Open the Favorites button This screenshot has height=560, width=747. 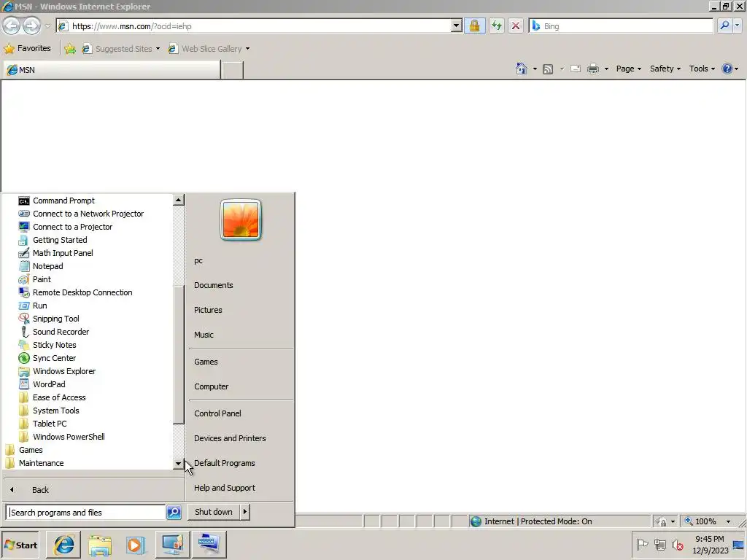[27, 49]
